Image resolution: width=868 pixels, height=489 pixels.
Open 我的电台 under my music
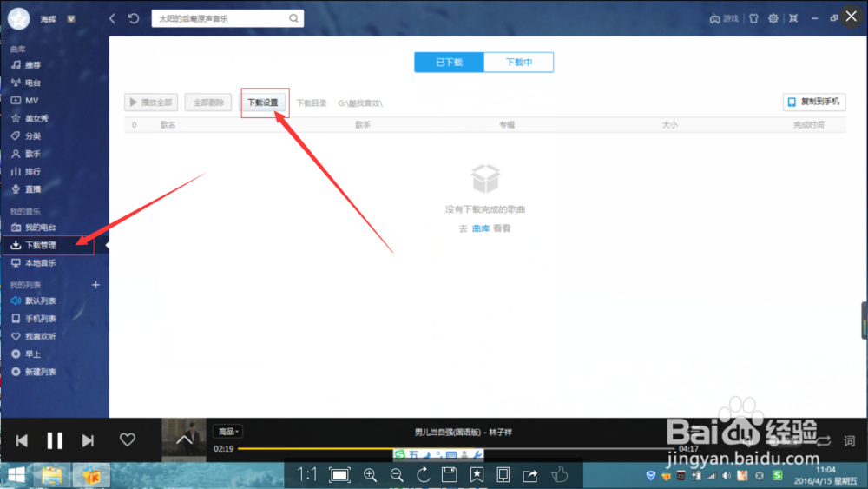(33, 227)
